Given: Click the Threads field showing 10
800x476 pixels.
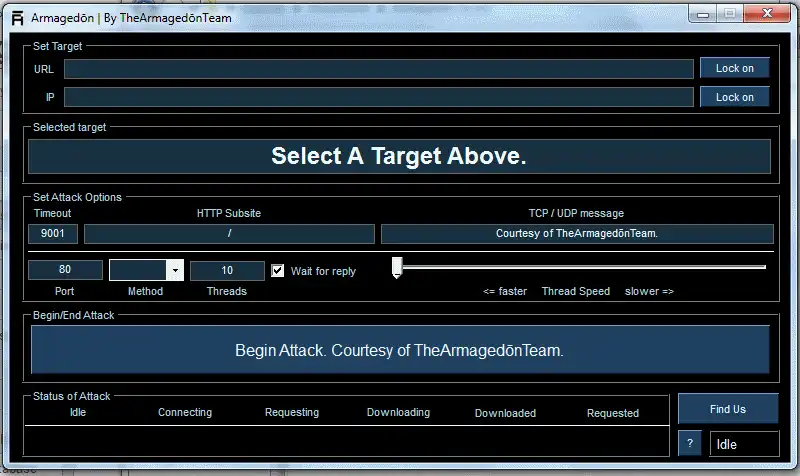Looking at the screenshot, I should [x=227, y=270].
